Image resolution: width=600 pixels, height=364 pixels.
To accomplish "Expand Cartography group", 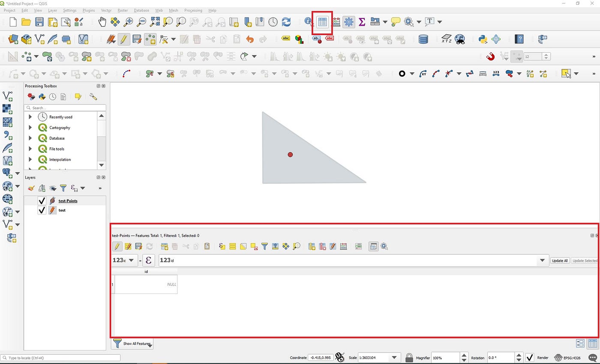I will point(30,127).
